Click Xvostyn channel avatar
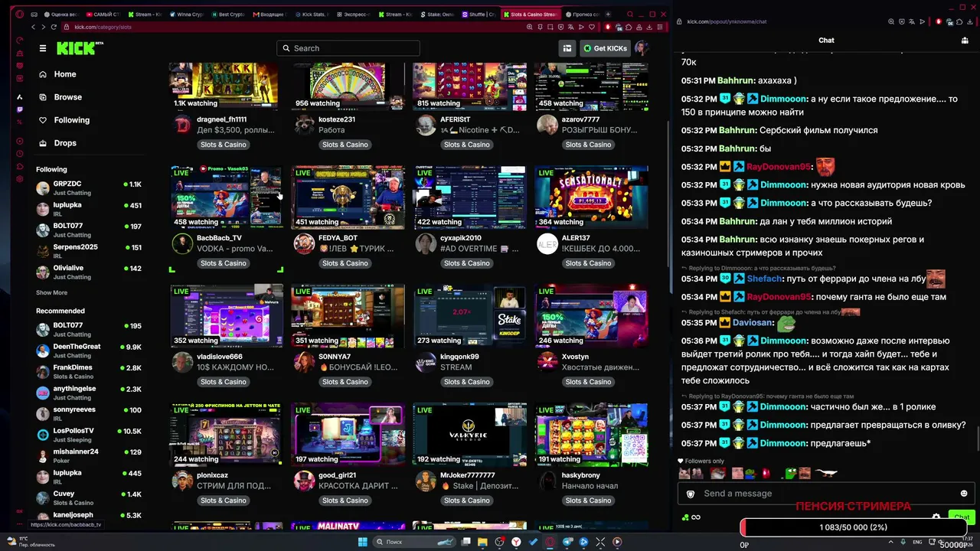This screenshot has width=980, height=551. 547,362
